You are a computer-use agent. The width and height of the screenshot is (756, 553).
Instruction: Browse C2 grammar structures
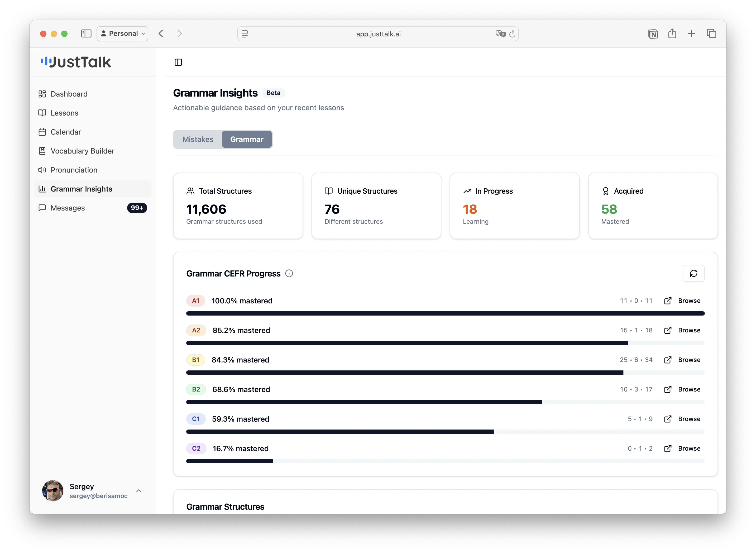(682, 449)
